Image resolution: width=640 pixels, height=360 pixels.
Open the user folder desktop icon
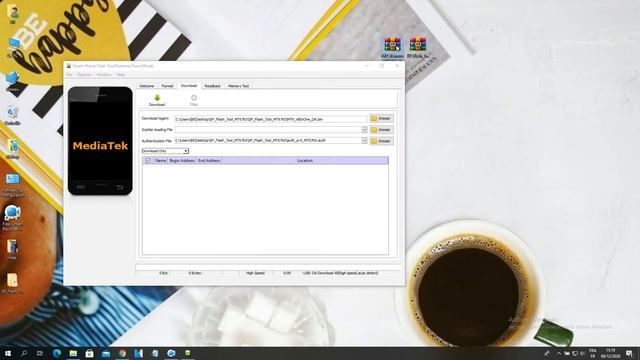tap(13, 13)
